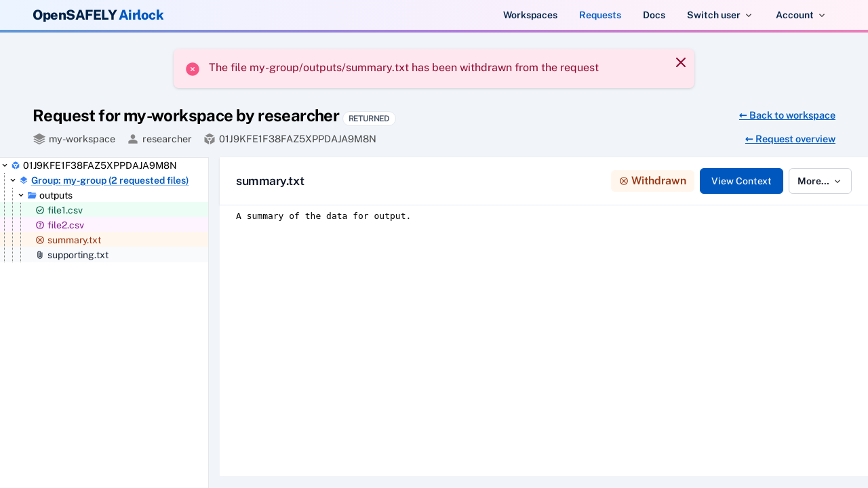This screenshot has height=488, width=868.
Task: Click the workspace layers icon near my-workspace
Action: (x=39, y=139)
